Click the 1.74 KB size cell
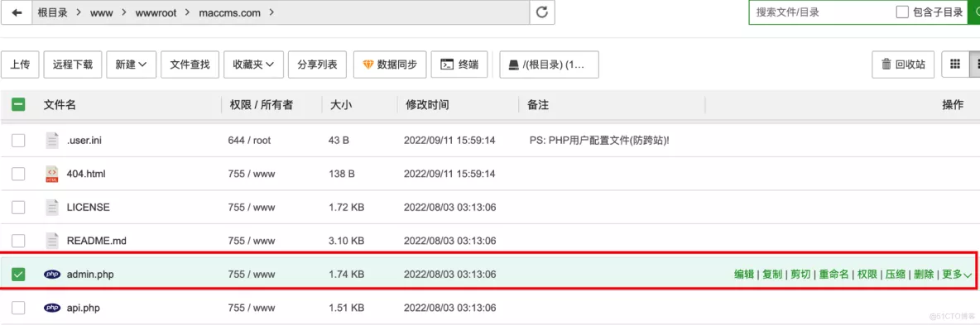The image size is (980, 325). point(346,274)
